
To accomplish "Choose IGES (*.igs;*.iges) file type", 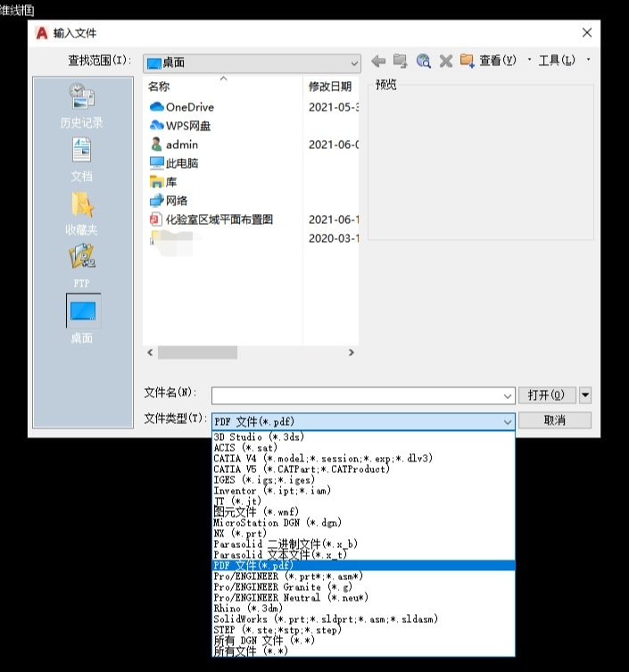I will coord(363,480).
